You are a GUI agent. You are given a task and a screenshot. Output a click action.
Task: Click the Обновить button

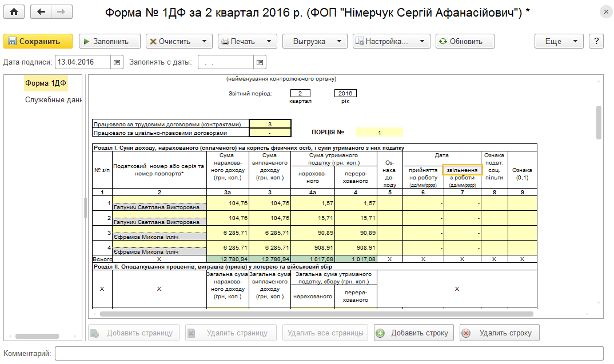(x=465, y=41)
